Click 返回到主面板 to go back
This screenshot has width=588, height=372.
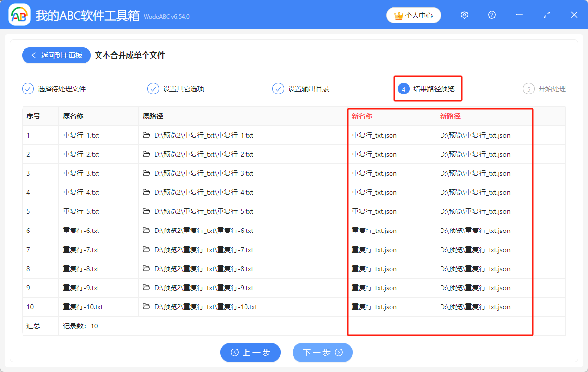[56, 55]
